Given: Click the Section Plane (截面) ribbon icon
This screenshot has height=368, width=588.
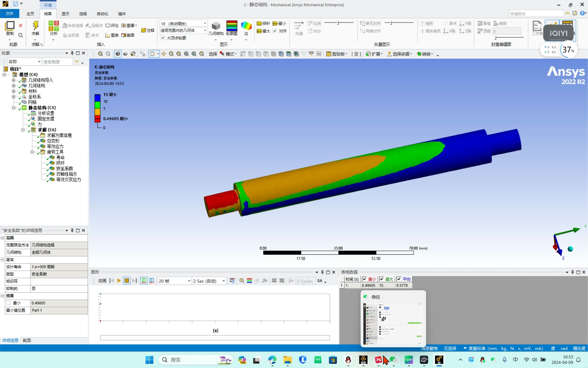Looking at the screenshot, I should tap(128, 35).
